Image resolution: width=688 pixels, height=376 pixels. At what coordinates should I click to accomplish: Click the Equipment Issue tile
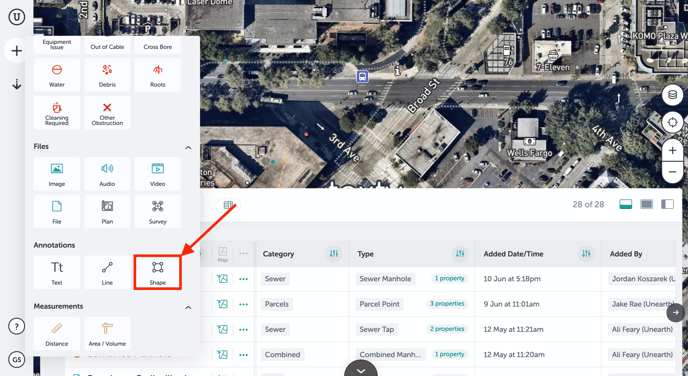coord(57,45)
